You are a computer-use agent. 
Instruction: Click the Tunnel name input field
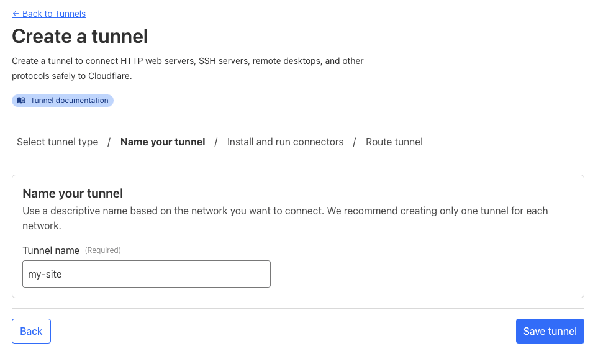(x=146, y=274)
